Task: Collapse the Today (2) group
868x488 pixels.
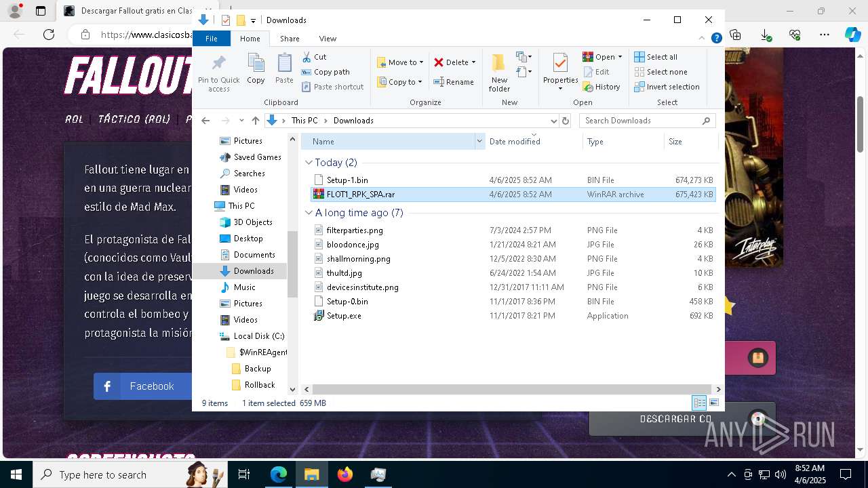Action: [x=309, y=163]
